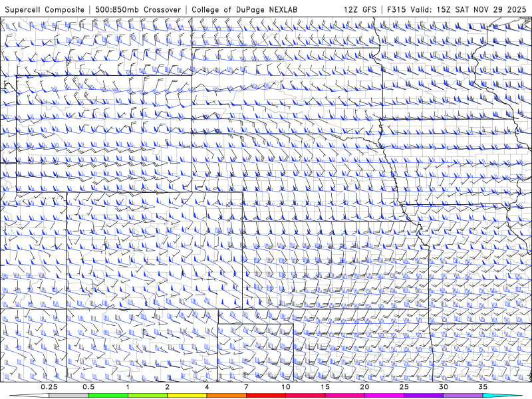Viewport: 532px width, 399px height.
Task: Click the 30 color scale value
Action: 443,387
